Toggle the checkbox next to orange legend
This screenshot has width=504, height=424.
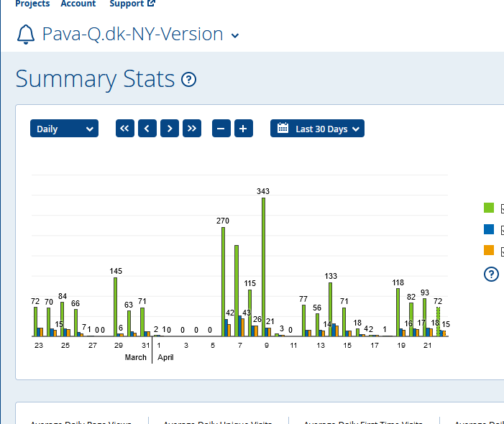503,252
